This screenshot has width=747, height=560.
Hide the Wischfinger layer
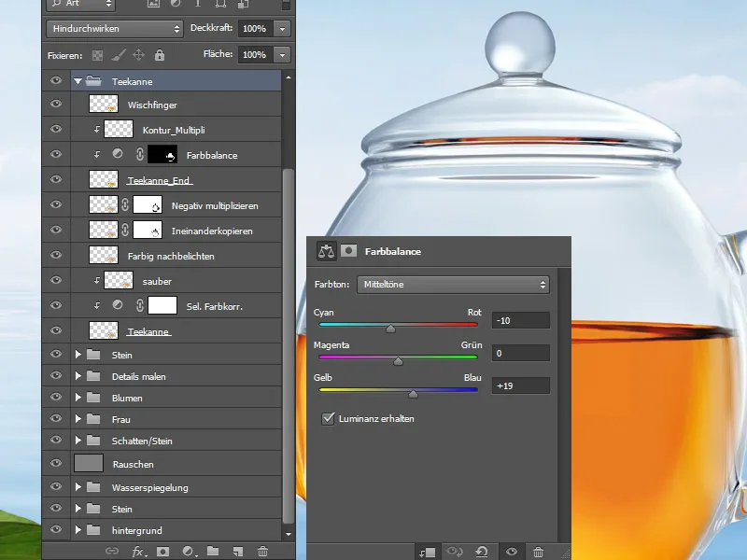56,104
